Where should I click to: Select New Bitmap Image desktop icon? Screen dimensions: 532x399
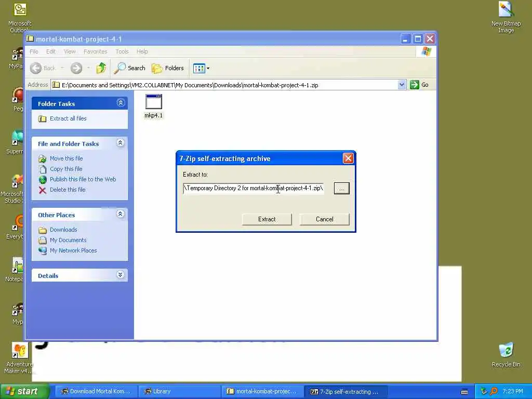tap(506, 17)
